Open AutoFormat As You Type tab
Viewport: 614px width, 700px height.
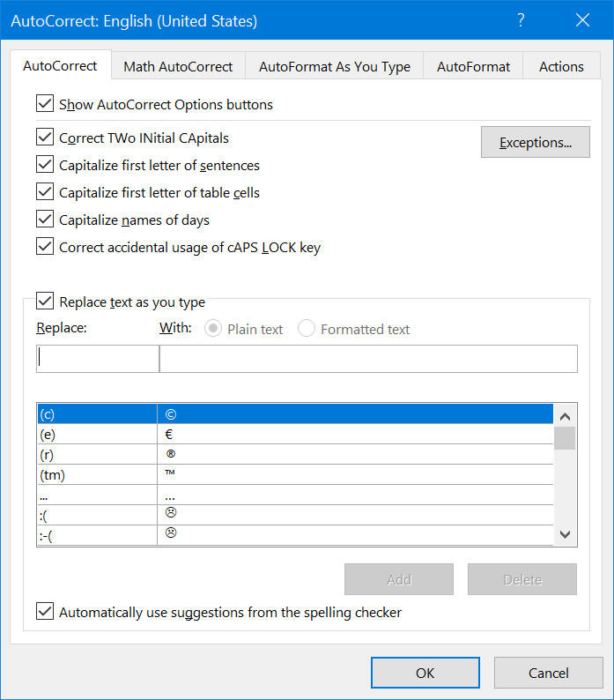coord(335,66)
